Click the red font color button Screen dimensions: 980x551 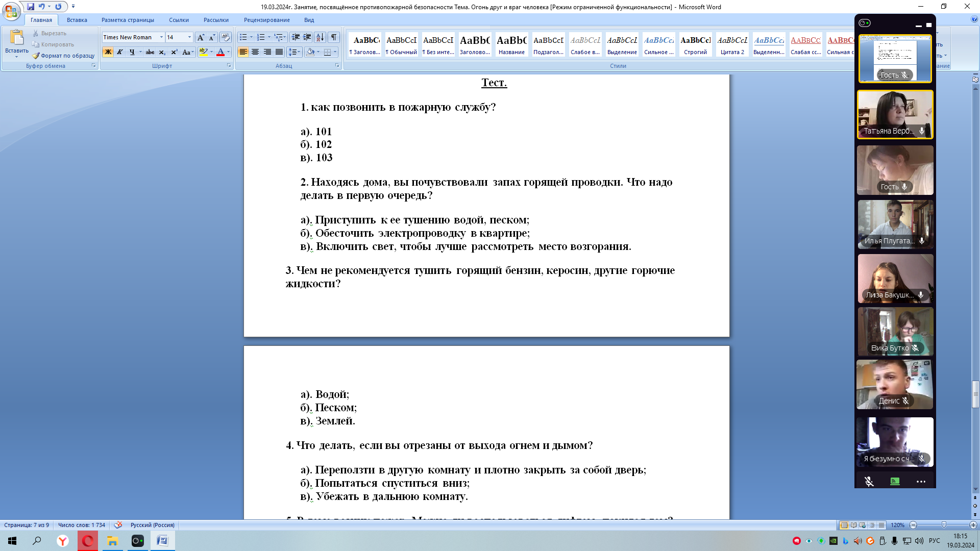click(220, 52)
